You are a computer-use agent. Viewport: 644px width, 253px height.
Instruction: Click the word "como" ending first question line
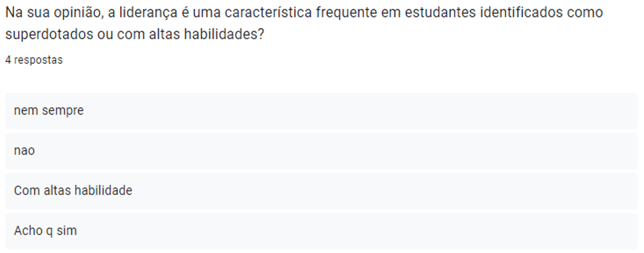click(x=585, y=13)
